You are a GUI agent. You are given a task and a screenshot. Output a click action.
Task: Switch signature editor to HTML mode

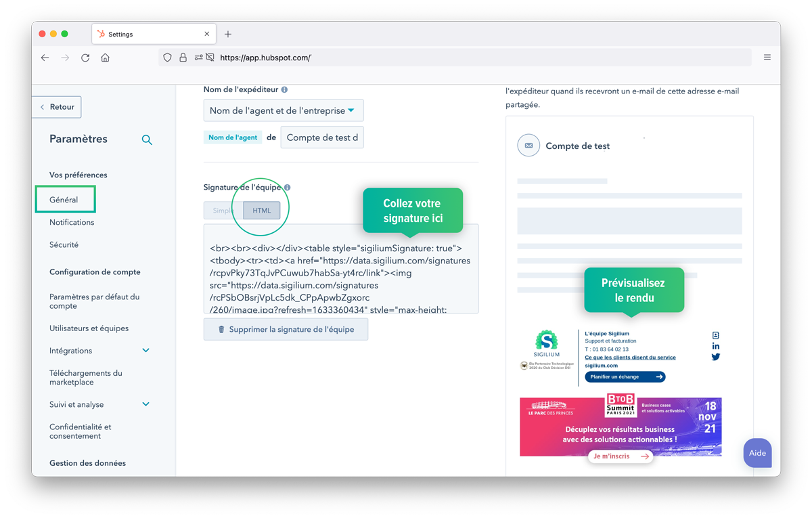(262, 211)
